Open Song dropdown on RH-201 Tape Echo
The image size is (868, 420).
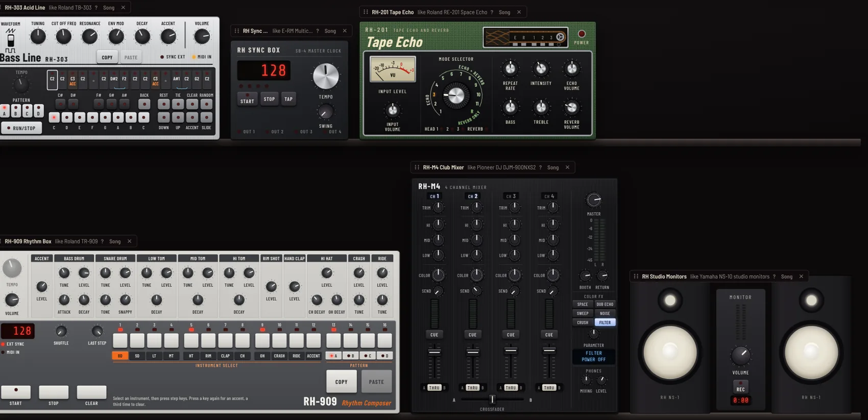(x=504, y=12)
